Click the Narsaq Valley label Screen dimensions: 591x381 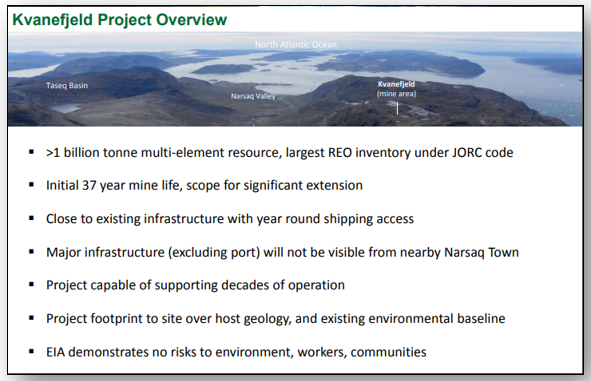pyautogui.click(x=253, y=96)
